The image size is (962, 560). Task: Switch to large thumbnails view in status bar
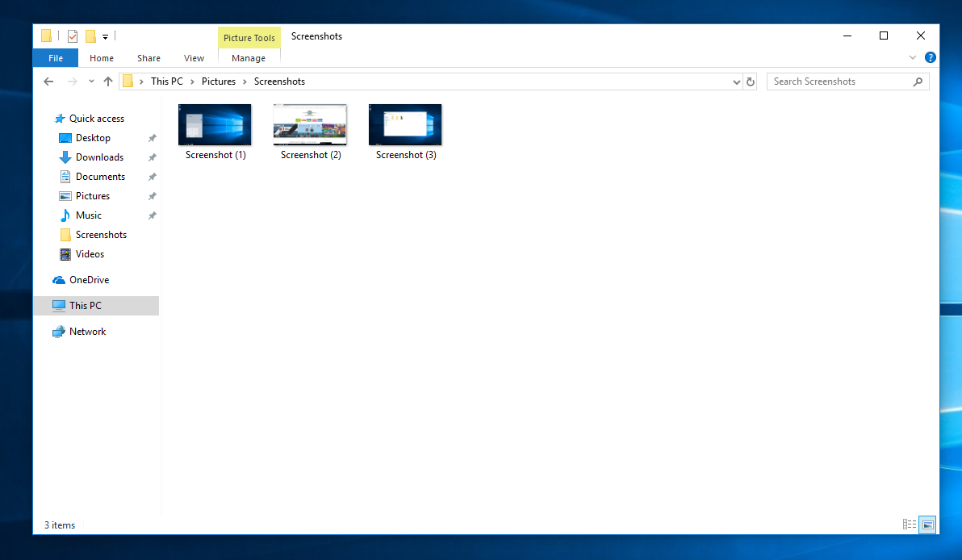click(x=926, y=524)
